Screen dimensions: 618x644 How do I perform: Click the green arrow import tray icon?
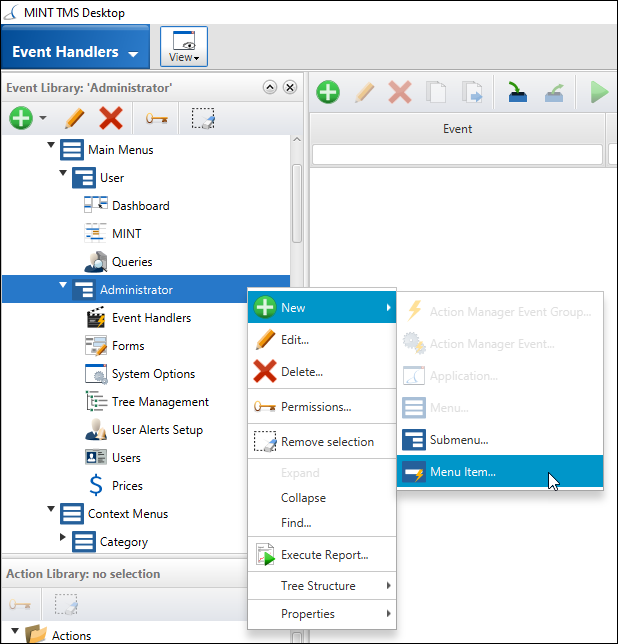pos(517,92)
